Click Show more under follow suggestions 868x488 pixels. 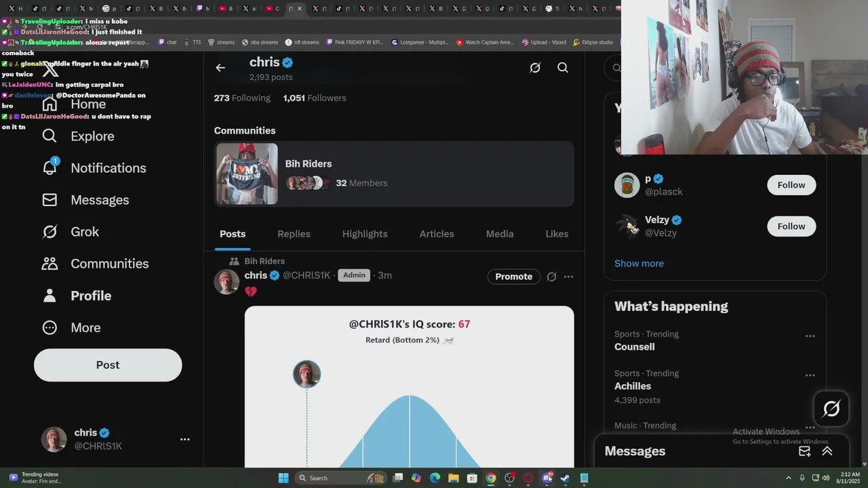pyautogui.click(x=639, y=264)
